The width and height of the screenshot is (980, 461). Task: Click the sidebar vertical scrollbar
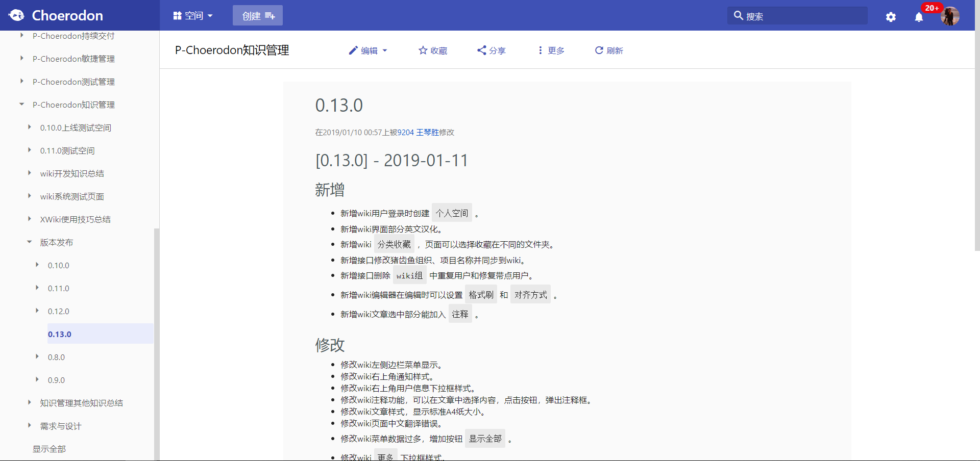point(157,344)
